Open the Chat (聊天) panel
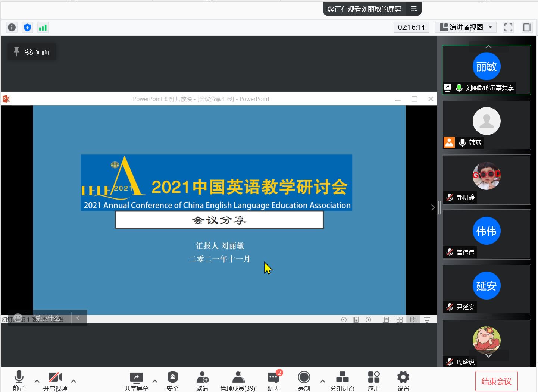This screenshot has width=538, height=392. point(273,381)
